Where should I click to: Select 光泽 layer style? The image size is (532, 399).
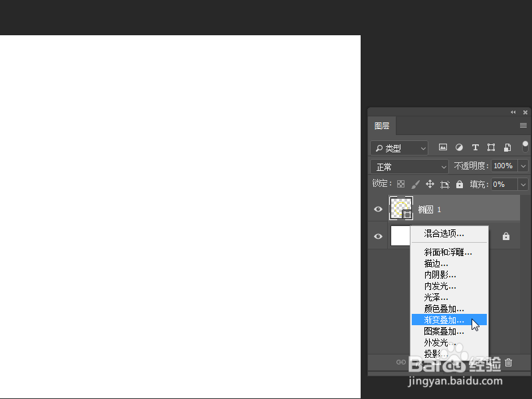pos(449,297)
